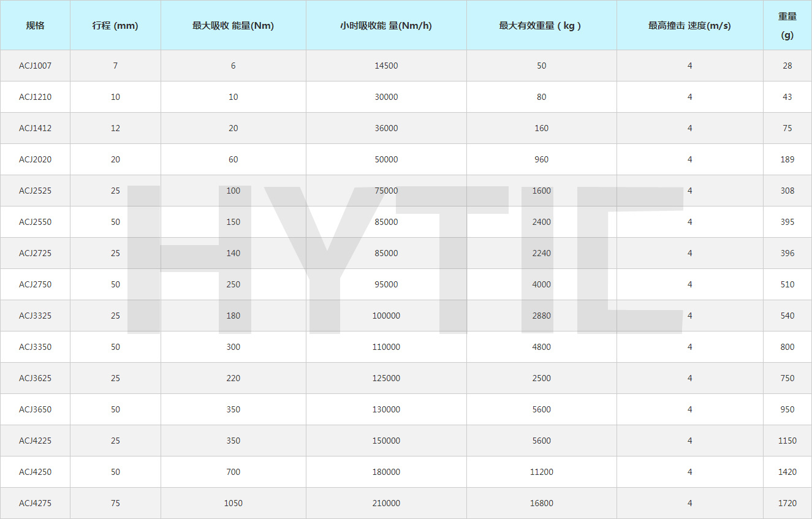The width and height of the screenshot is (812, 519).
Task: Select the ACJ2020 model cell
Action: pyautogui.click(x=35, y=159)
